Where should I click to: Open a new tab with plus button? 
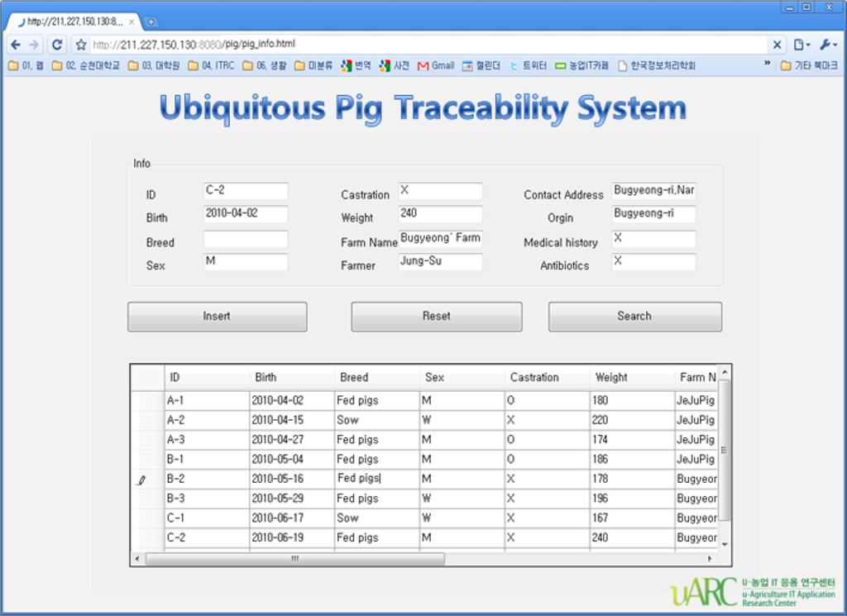point(151,21)
